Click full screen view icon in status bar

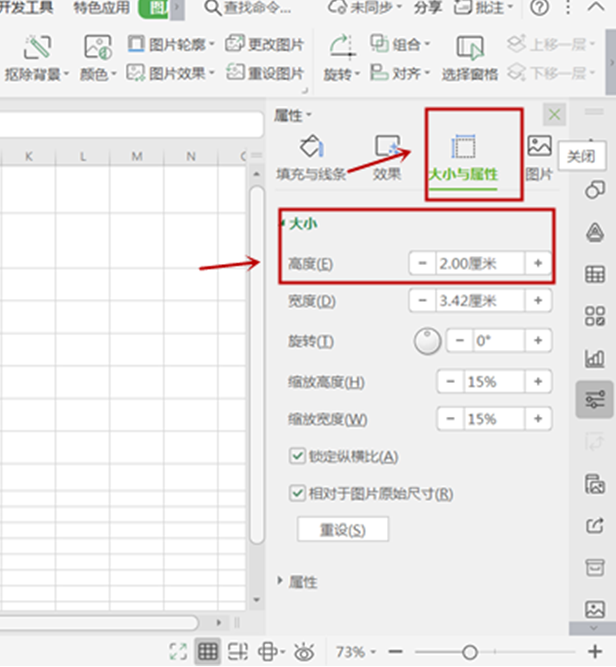178,651
